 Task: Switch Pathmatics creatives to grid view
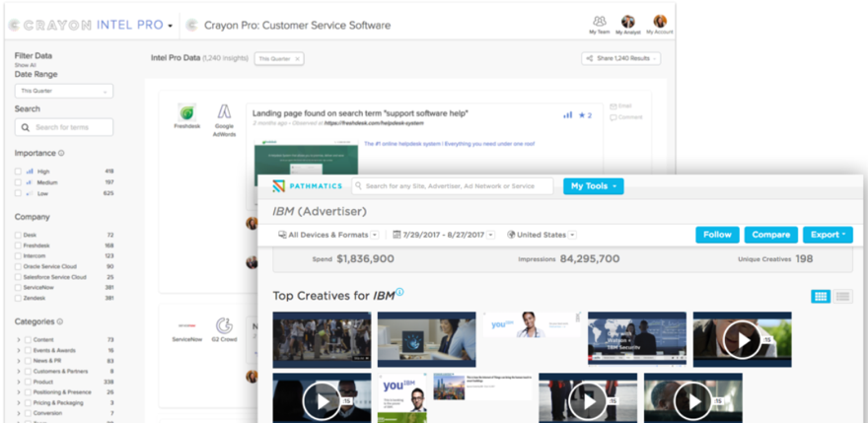click(x=821, y=296)
